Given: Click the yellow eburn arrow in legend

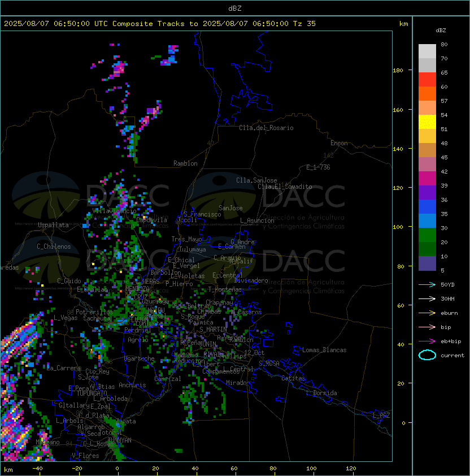Looking at the screenshot, I should click(x=427, y=313).
